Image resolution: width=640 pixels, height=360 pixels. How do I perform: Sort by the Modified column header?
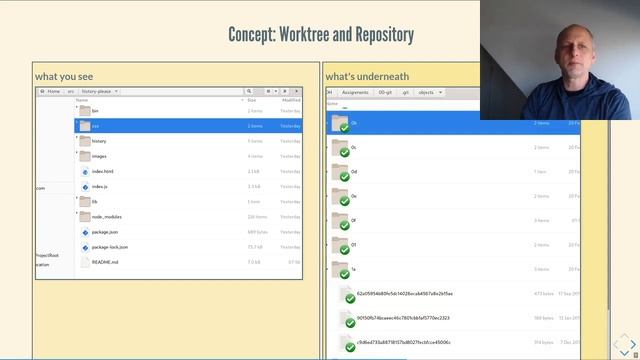(x=291, y=100)
